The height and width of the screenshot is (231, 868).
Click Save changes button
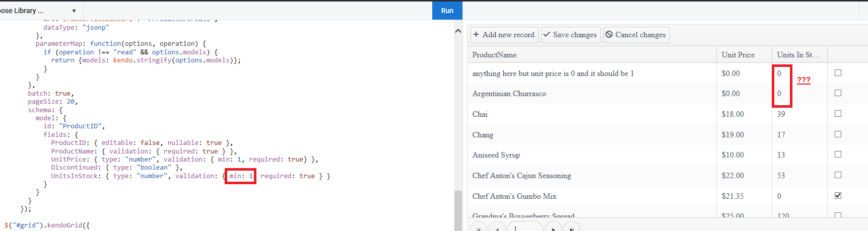tap(570, 35)
